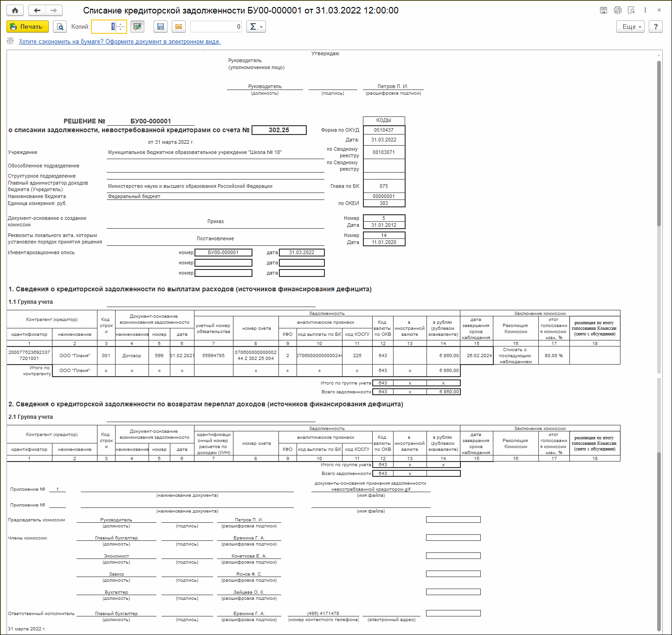Click the first empty inventory номер box

223,263
